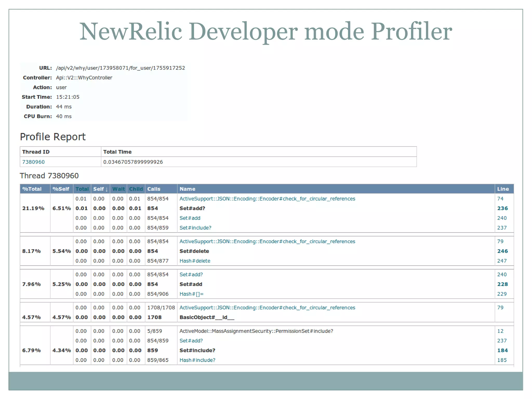Viewport: 532px width, 399px height.
Task: Click line number 246 link
Action: [502, 251]
